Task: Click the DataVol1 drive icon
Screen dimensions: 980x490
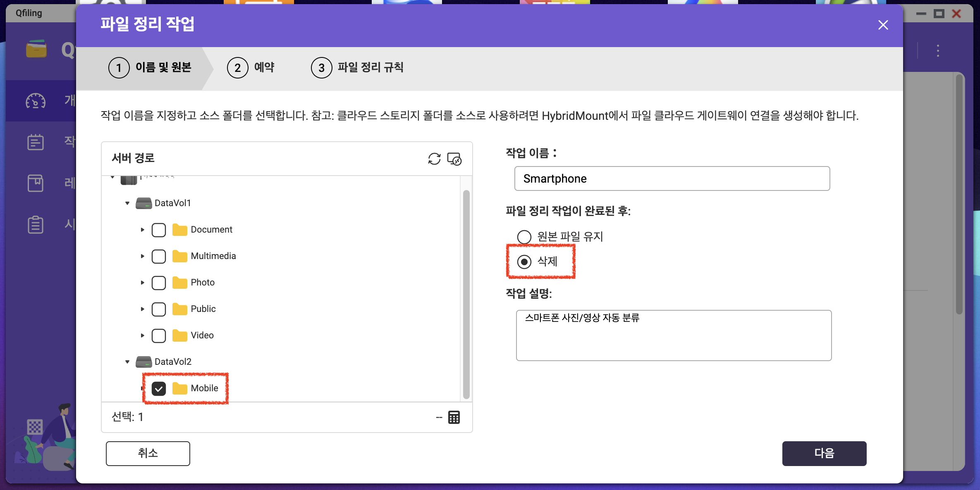Action: click(143, 203)
